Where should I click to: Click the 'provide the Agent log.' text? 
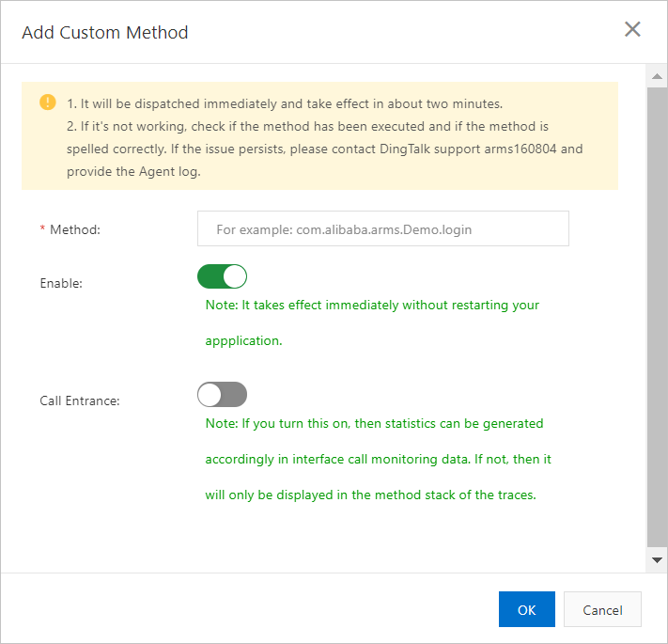pos(133,171)
